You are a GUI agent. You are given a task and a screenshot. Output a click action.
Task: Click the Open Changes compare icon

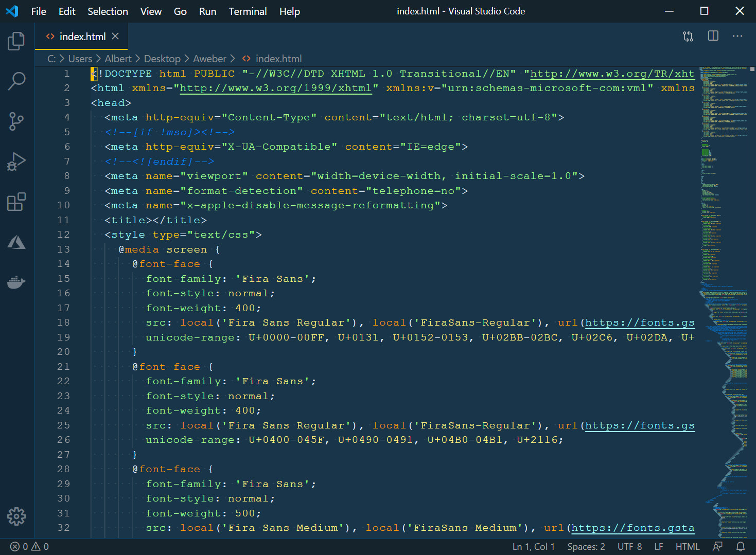click(688, 36)
